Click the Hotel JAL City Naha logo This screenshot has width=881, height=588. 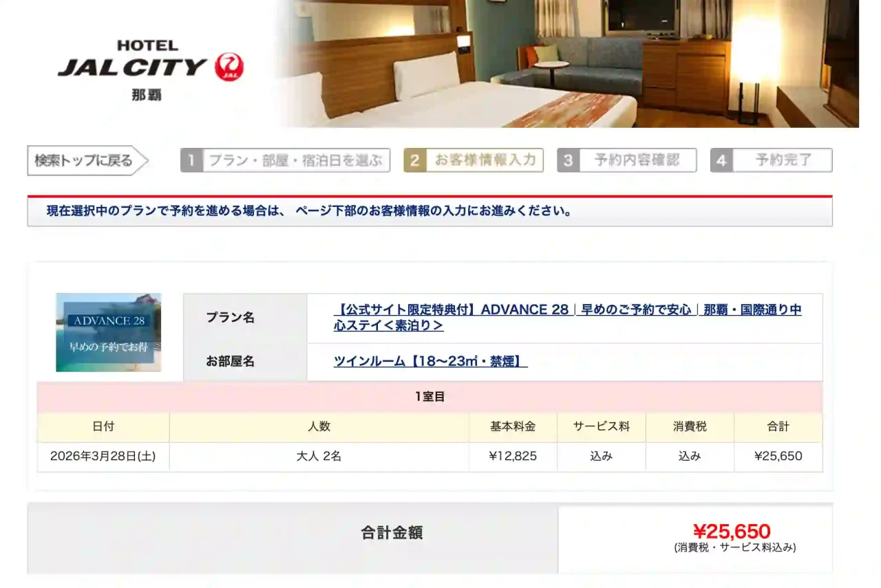[x=151, y=69]
